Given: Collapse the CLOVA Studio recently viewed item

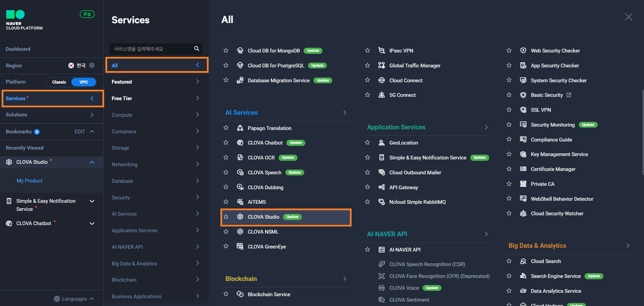Looking at the screenshot, I should pyautogui.click(x=92, y=162).
